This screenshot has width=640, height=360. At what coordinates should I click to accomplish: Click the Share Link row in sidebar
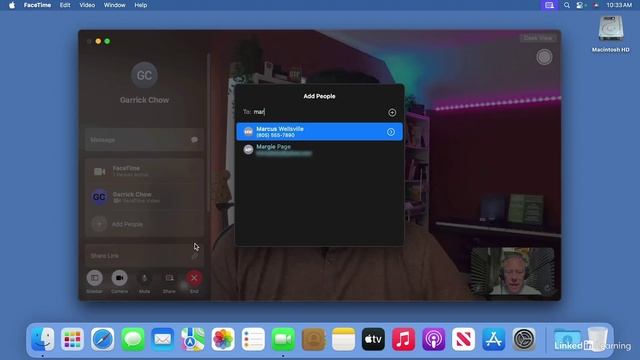point(144,256)
